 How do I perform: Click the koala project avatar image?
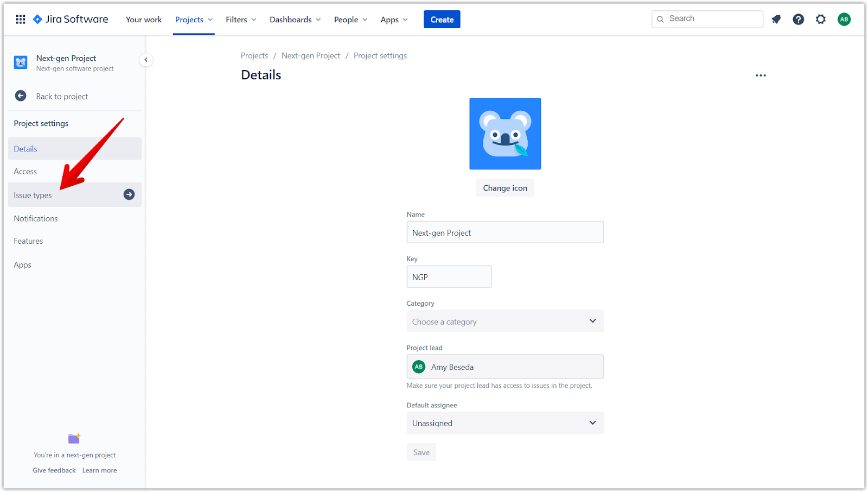tap(505, 134)
